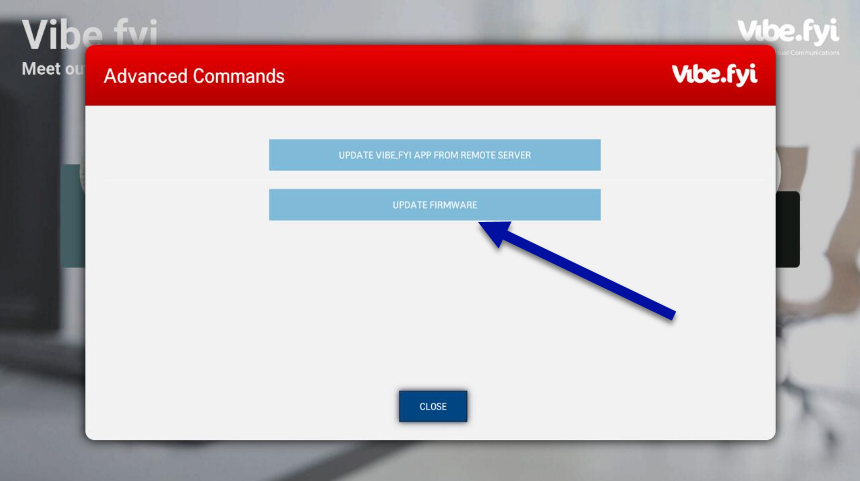
Task: Close the Advanced Commands dialog
Action: click(433, 406)
